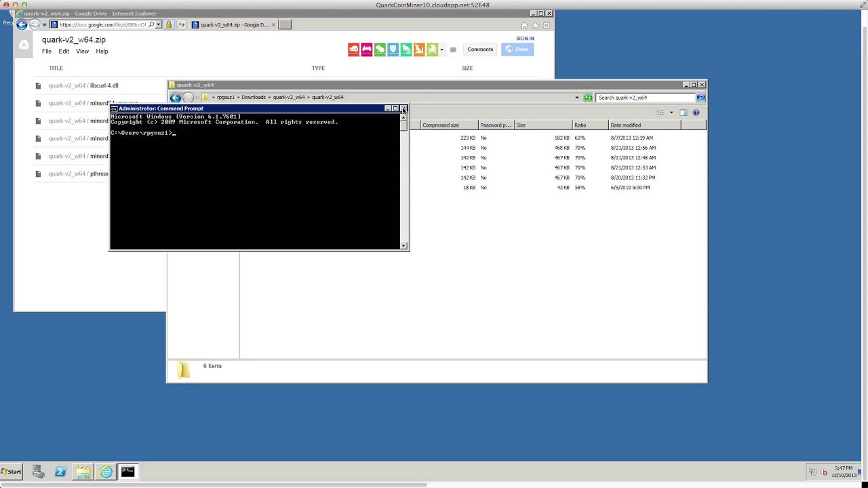Open the Help menu in Google Drive
Screen dimensions: 868x488
click(x=102, y=52)
